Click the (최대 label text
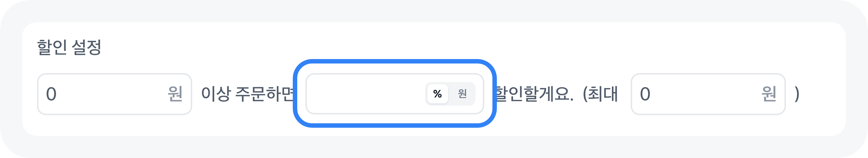The width and height of the screenshot is (868, 158). 600,94
